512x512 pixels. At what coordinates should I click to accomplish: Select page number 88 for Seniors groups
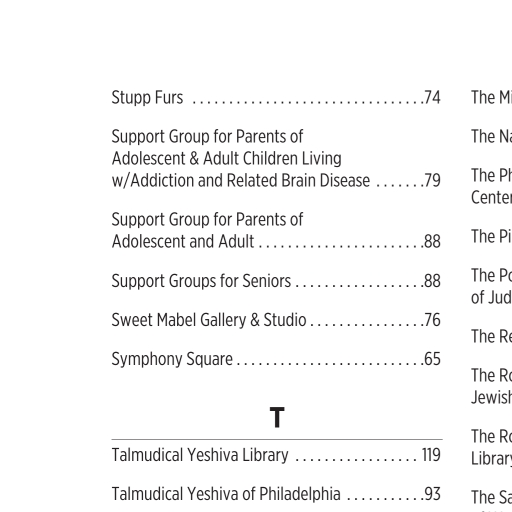click(x=432, y=281)
